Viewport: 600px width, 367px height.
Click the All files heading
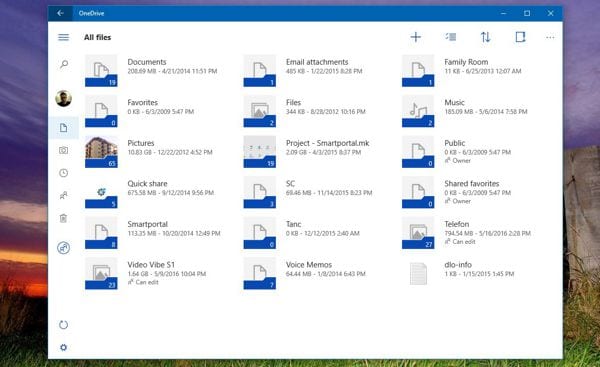(x=98, y=37)
